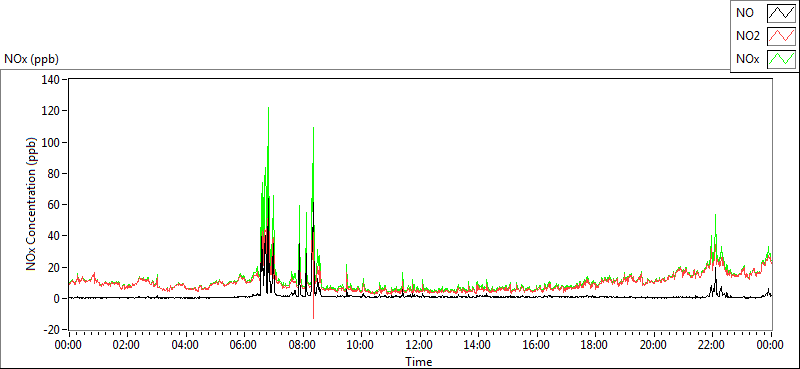Click the NOx green line legend icon

pos(781,60)
